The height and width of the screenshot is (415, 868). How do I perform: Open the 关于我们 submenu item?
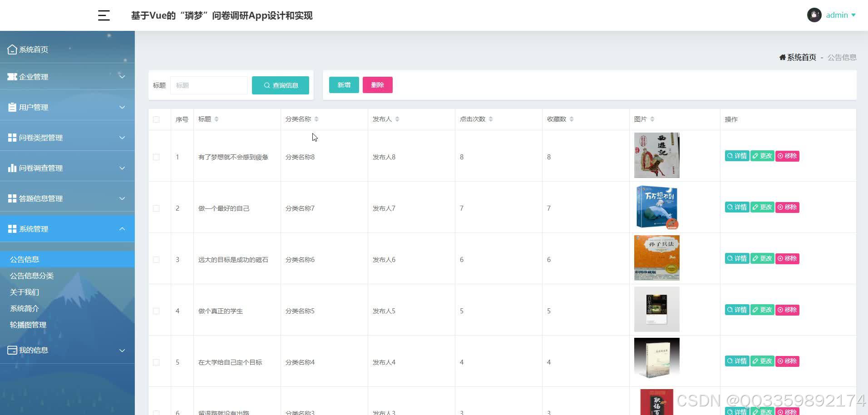[67, 292]
